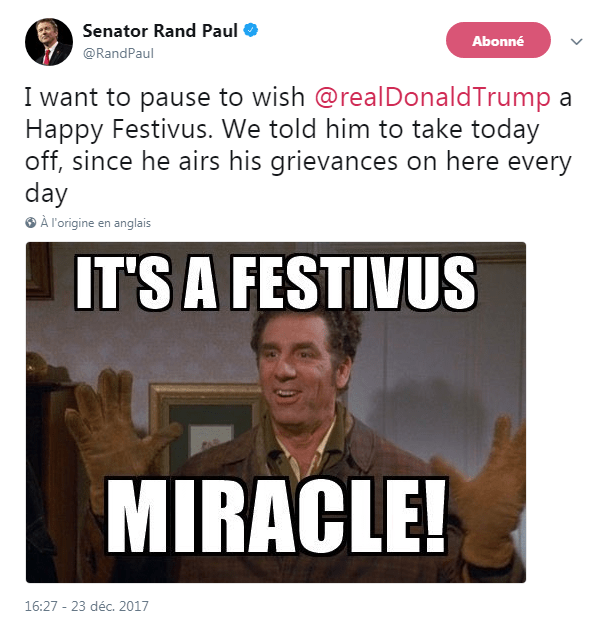Open the tweet timestamp 16:27
This screenshot has height=623, width=601.
point(41,606)
